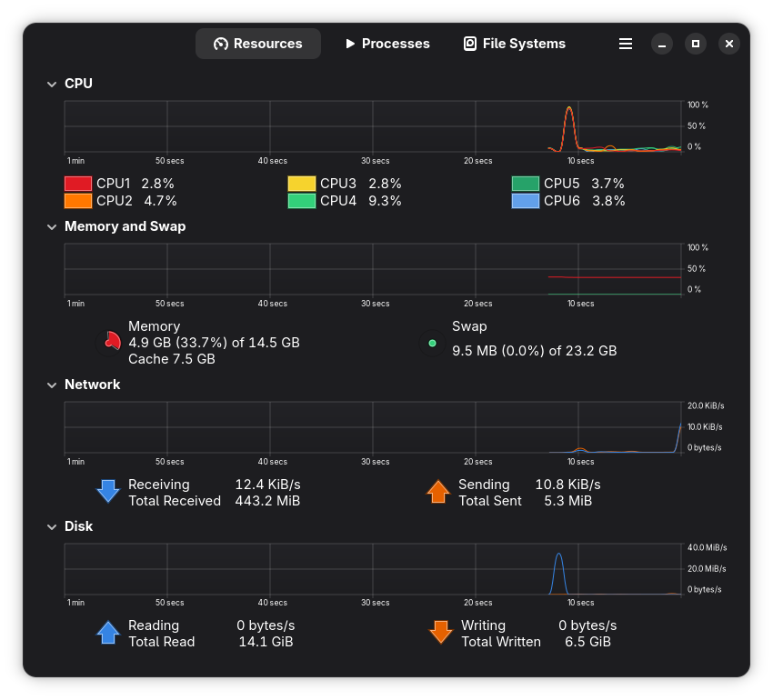The width and height of the screenshot is (773, 700).
Task: Open the hamburger main menu
Action: pos(626,44)
